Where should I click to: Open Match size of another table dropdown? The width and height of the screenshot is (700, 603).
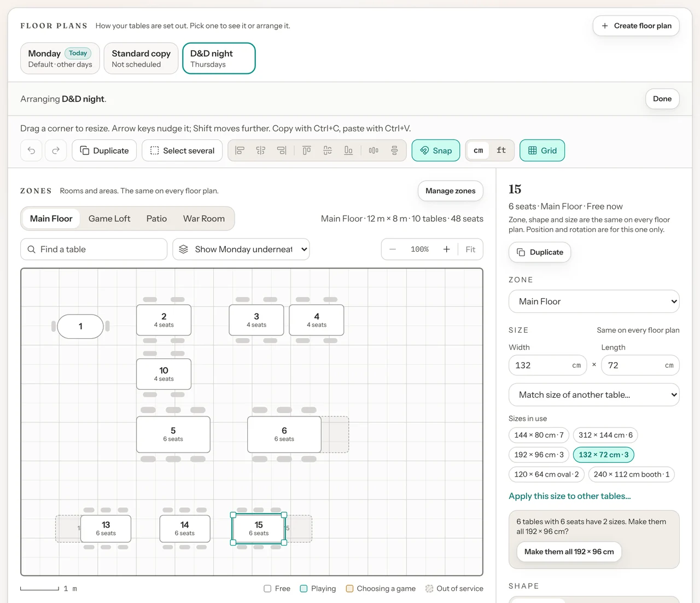[594, 395]
